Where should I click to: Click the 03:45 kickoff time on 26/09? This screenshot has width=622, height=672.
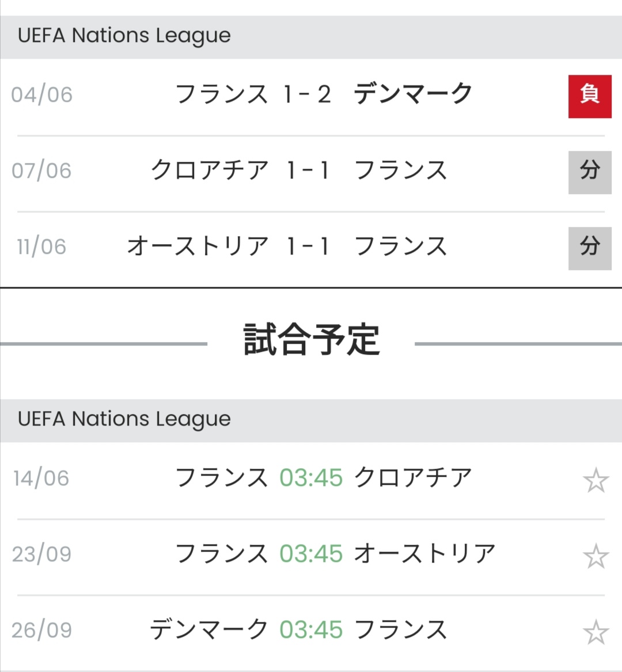[311, 630]
